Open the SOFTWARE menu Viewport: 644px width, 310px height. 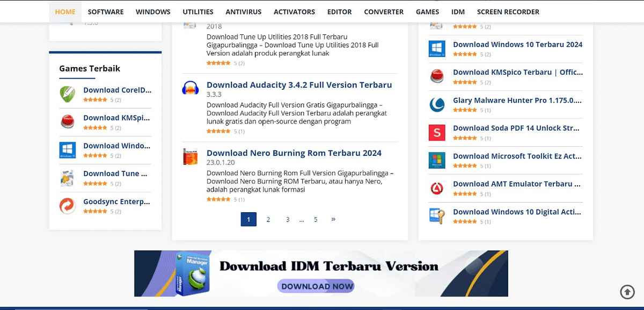coord(106,12)
